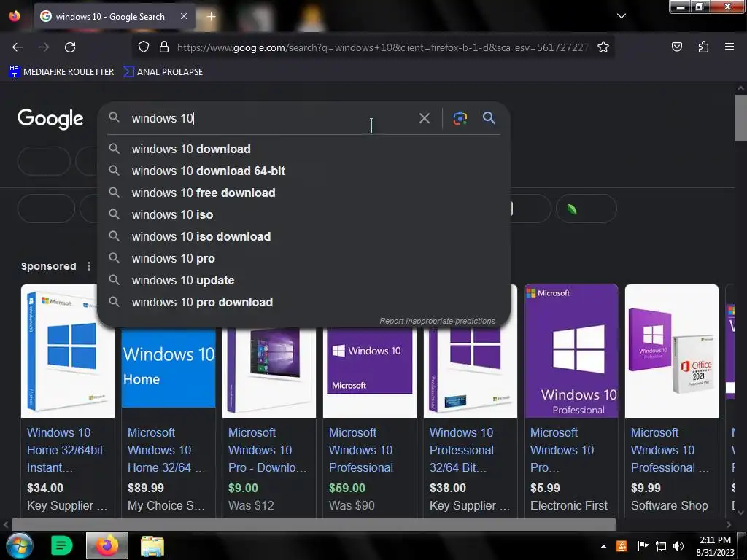Open the Firefox hamburger menu
The height and width of the screenshot is (560, 747).
(729, 47)
